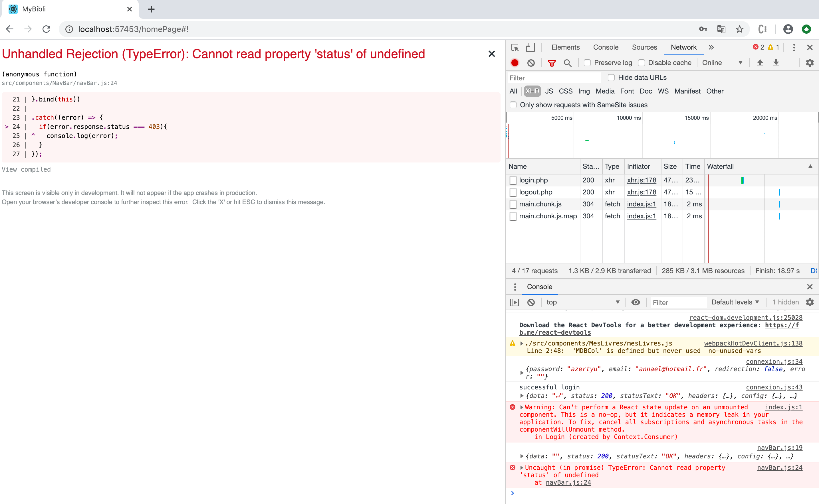Open xhr.js:178 initiator for login.php
This screenshot has width=819, height=504.
(641, 180)
